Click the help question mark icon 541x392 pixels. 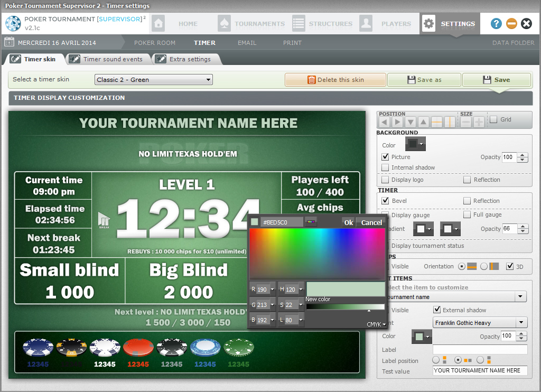coord(496,23)
